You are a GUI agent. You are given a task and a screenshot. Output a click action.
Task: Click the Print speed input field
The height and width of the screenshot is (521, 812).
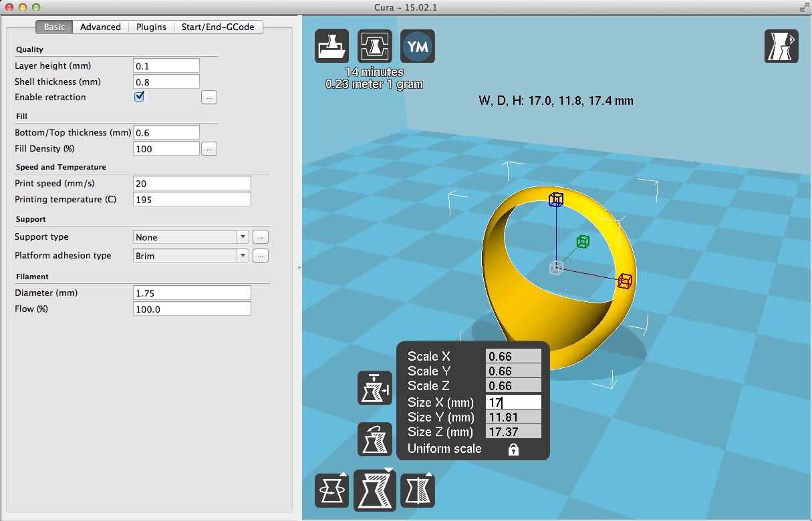(192, 183)
